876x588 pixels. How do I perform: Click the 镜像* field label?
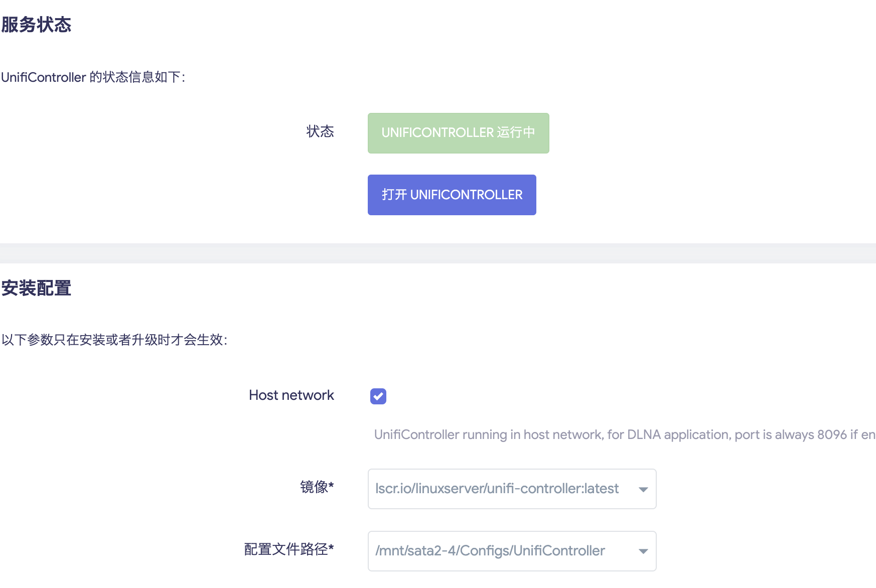click(x=317, y=487)
